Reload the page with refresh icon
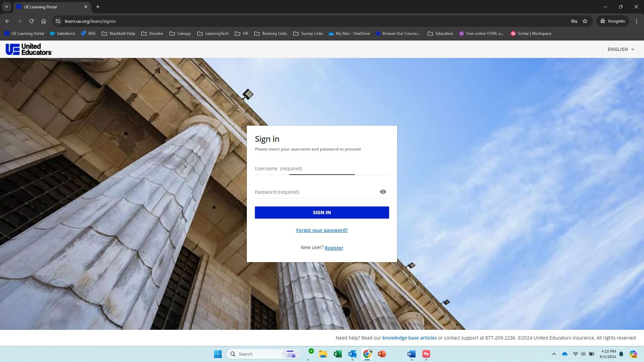The width and height of the screenshot is (644, 362). (32, 21)
